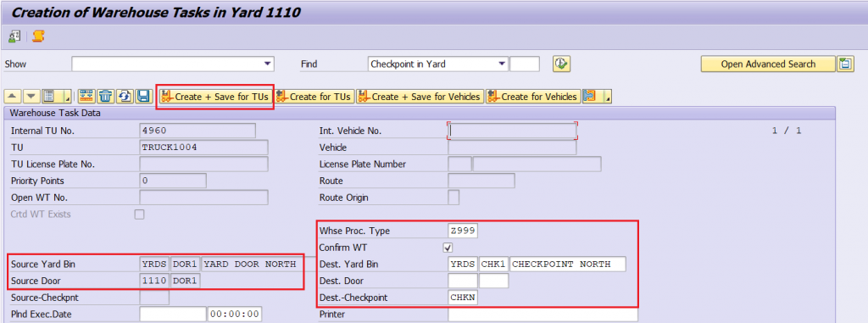This screenshot has height=323, width=868.
Task: Execute the search with the clock-check icon
Action: [x=561, y=64]
